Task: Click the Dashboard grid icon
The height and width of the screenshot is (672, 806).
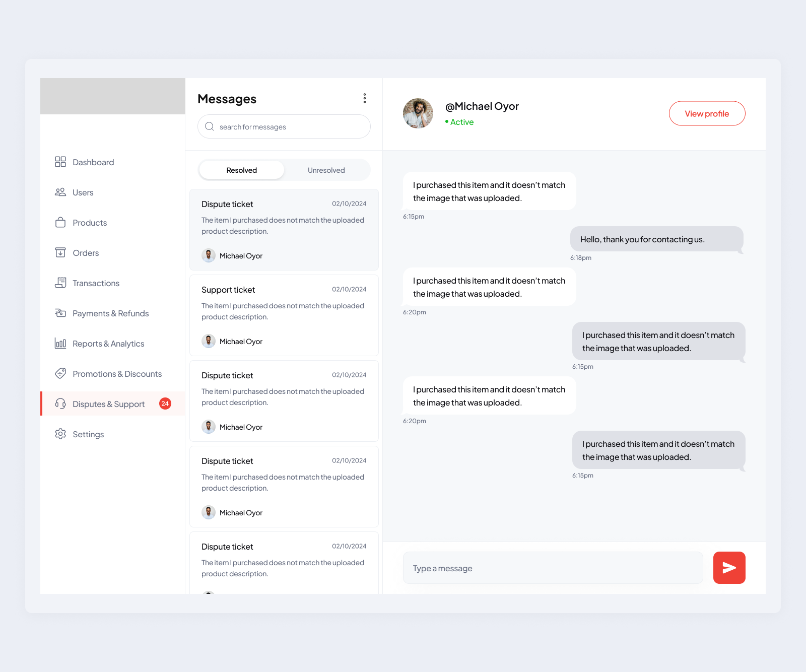Action: [x=60, y=162]
